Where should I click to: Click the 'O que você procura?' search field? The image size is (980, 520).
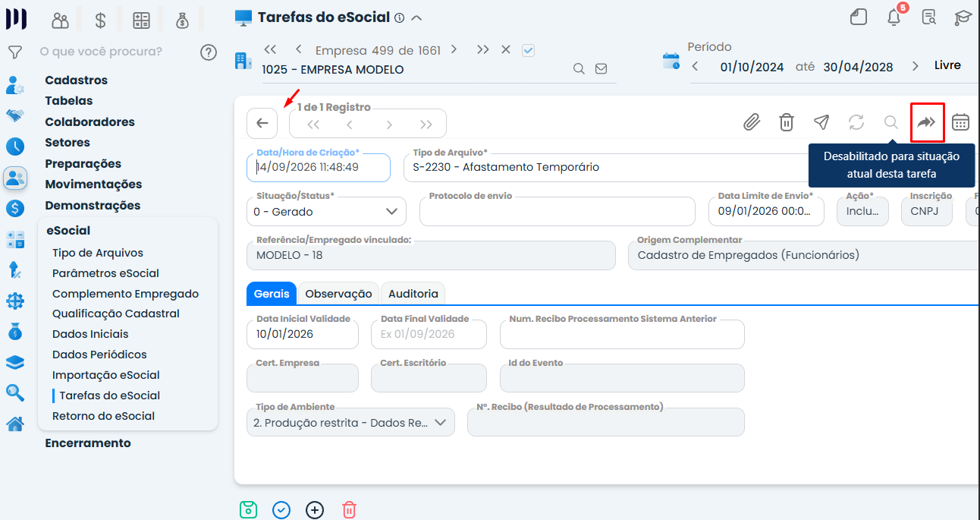[x=114, y=52]
